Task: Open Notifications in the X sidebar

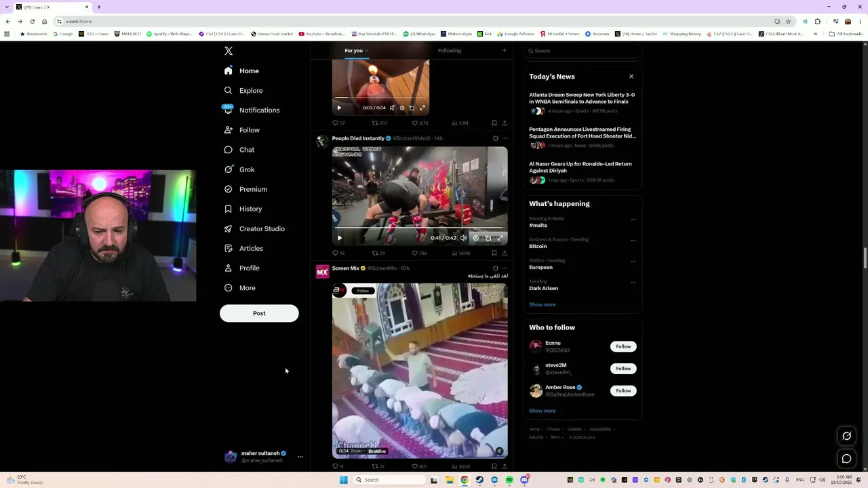Action: click(x=251, y=110)
